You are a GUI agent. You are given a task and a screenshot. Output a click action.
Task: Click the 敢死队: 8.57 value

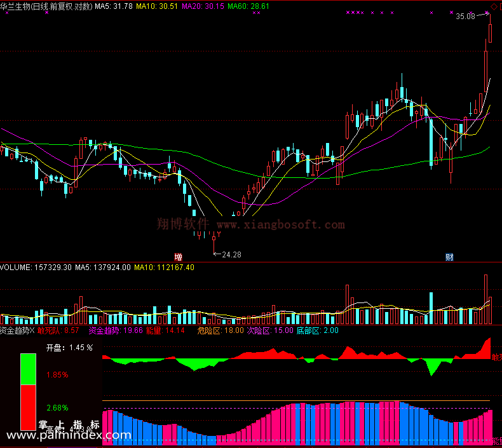click(x=58, y=330)
